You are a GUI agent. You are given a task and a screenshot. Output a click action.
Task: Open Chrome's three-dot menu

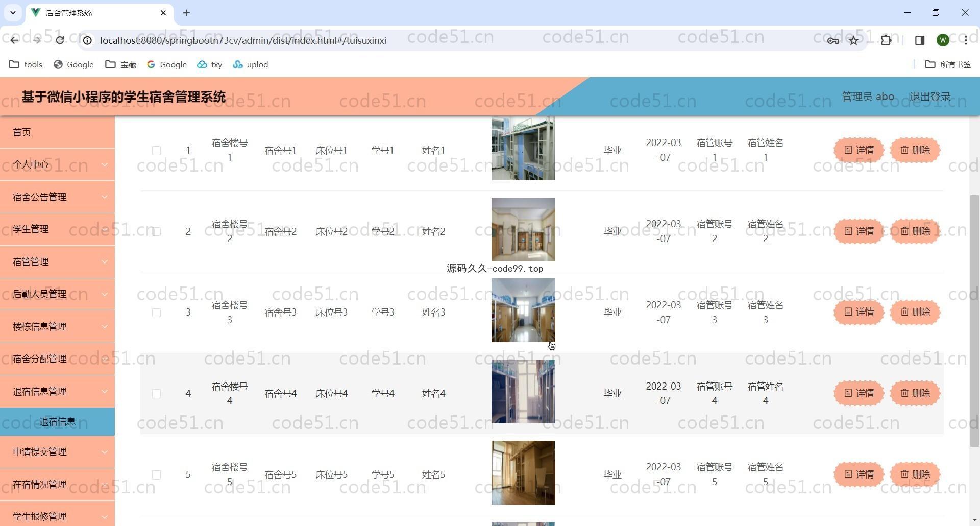(x=966, y=40)
